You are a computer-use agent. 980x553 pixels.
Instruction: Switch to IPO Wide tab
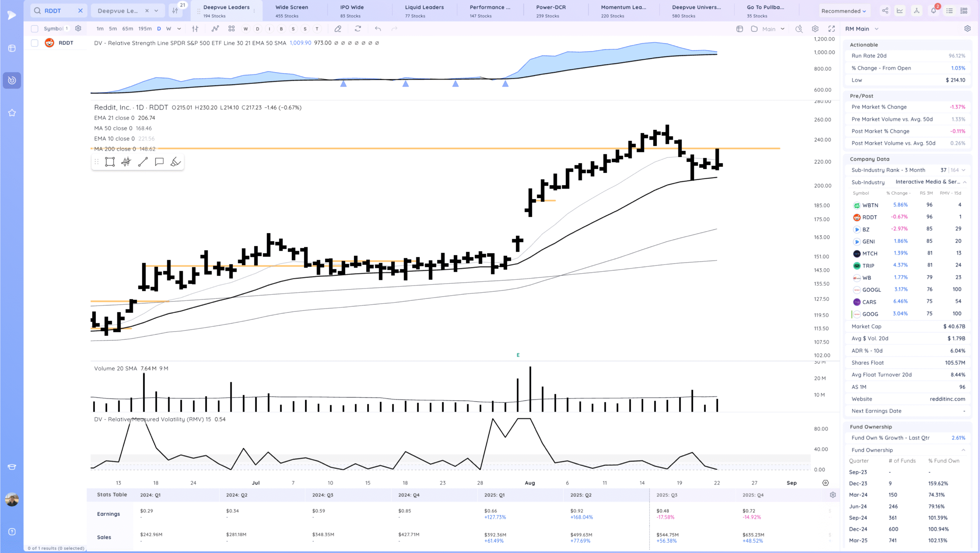pos(352,11)
